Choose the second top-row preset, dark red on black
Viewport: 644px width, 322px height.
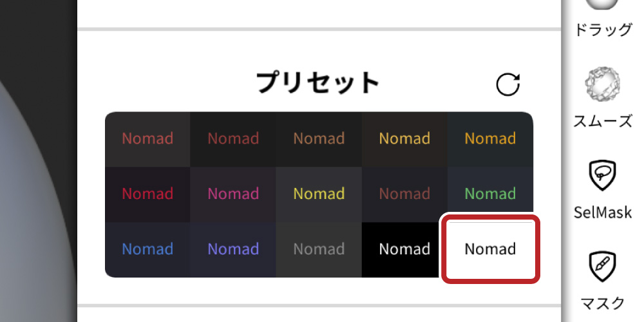point(233,138)
